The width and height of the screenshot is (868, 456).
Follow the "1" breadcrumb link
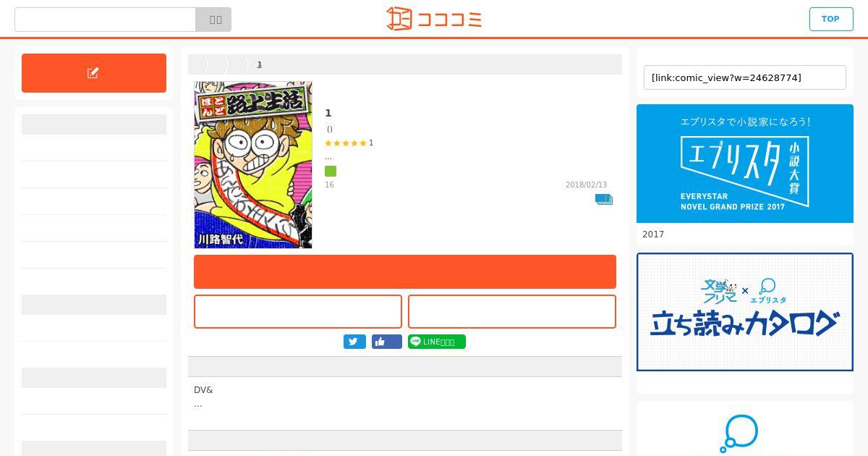click(260, 64)
